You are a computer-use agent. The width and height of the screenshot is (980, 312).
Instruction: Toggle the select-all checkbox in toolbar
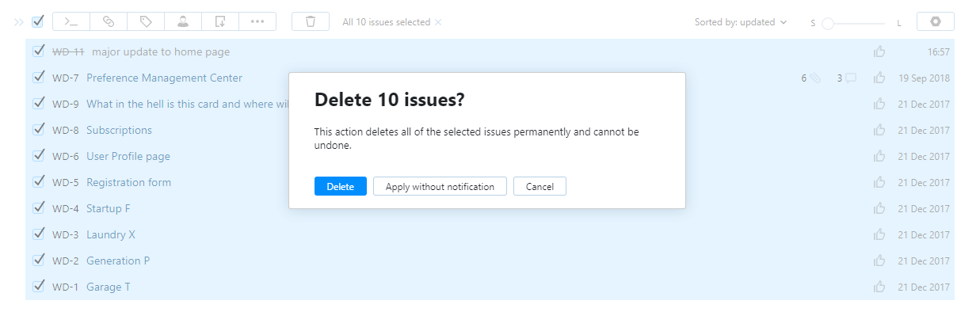38,21
